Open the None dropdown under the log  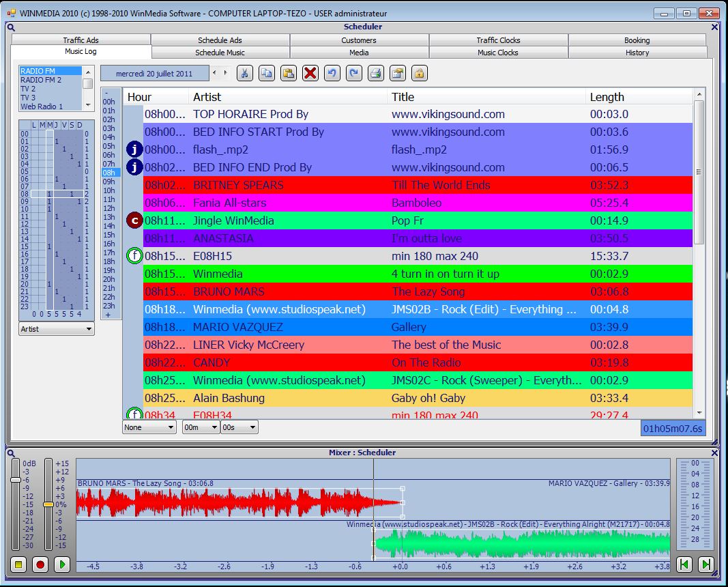tap(149, 427)
